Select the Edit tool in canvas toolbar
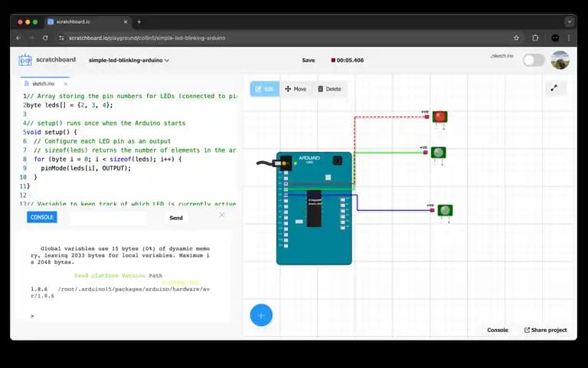 tap(265, 89)
